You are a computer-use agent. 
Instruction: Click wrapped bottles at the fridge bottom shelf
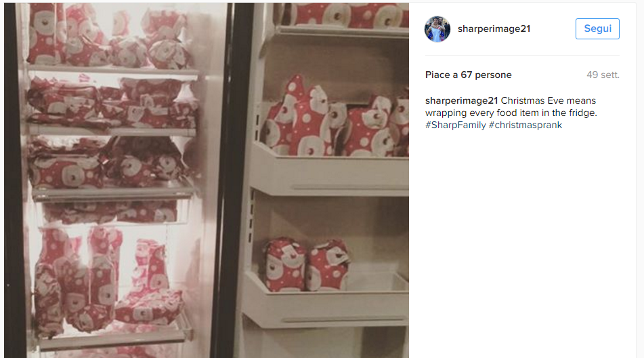click(x=109, y=283)
